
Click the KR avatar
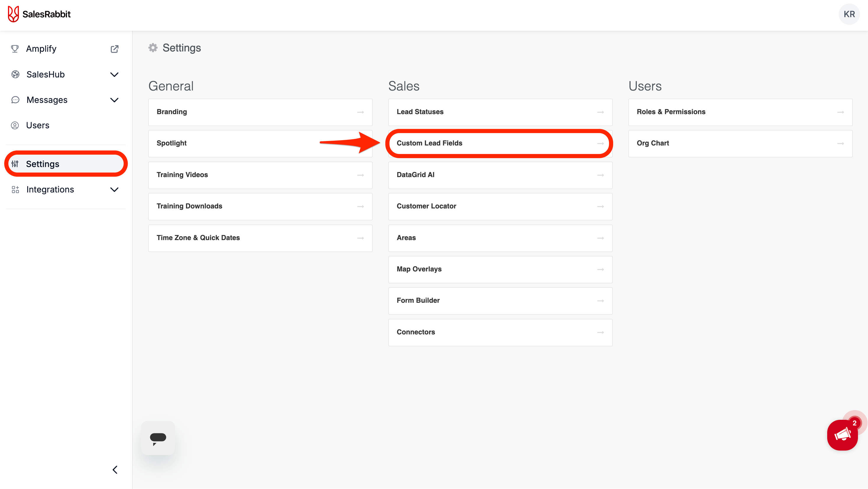pos(849,14)
